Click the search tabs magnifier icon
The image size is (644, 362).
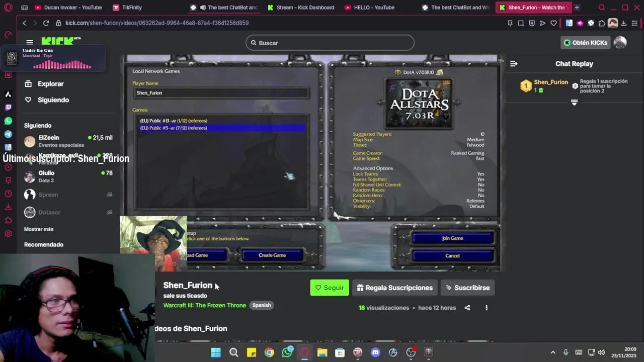(x=602, y=8)
